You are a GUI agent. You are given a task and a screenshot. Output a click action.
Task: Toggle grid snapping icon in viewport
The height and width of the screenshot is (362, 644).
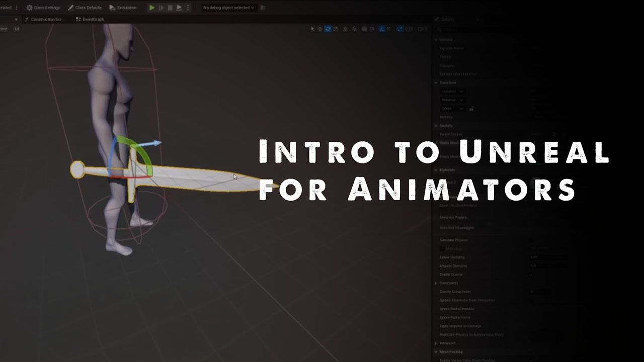point(364,29)
